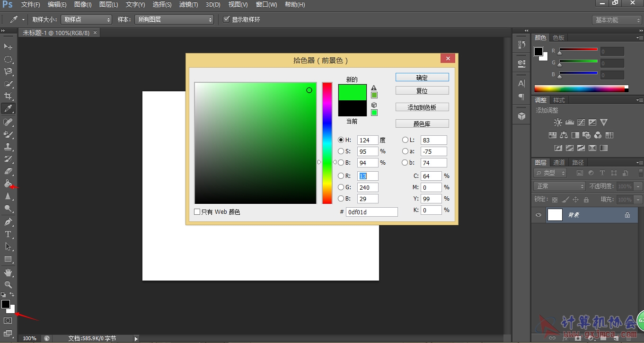Enable the 显示取样环 checkbox
644x343 pixels.
click(x=226, y=19)
